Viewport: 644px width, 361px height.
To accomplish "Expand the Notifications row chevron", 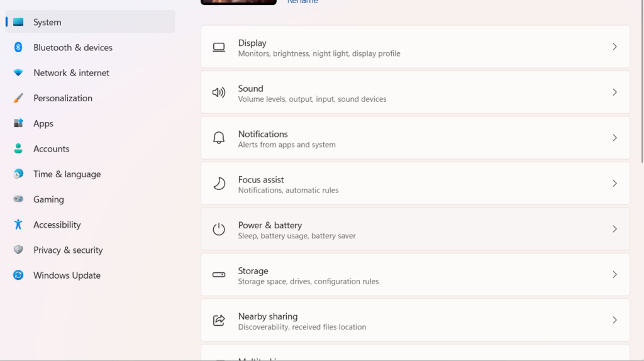I will [x=615, y=138].
